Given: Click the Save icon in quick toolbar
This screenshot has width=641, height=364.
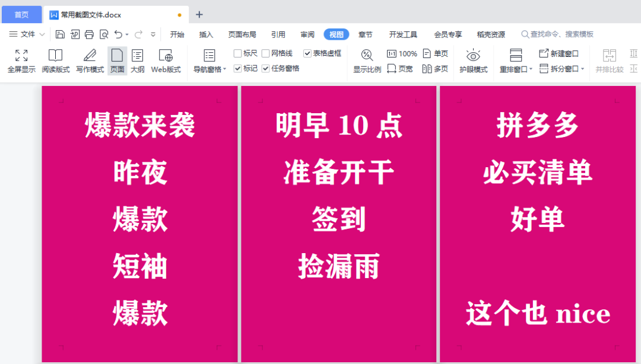Looking at the screenshot, I should point(60,34).
